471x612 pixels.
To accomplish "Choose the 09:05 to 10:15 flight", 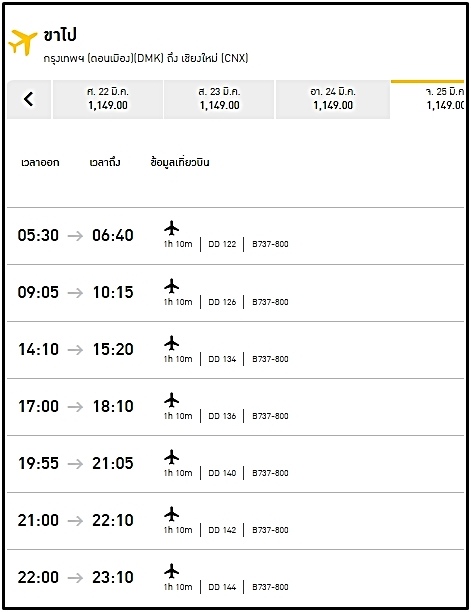I will coord(235,293).
